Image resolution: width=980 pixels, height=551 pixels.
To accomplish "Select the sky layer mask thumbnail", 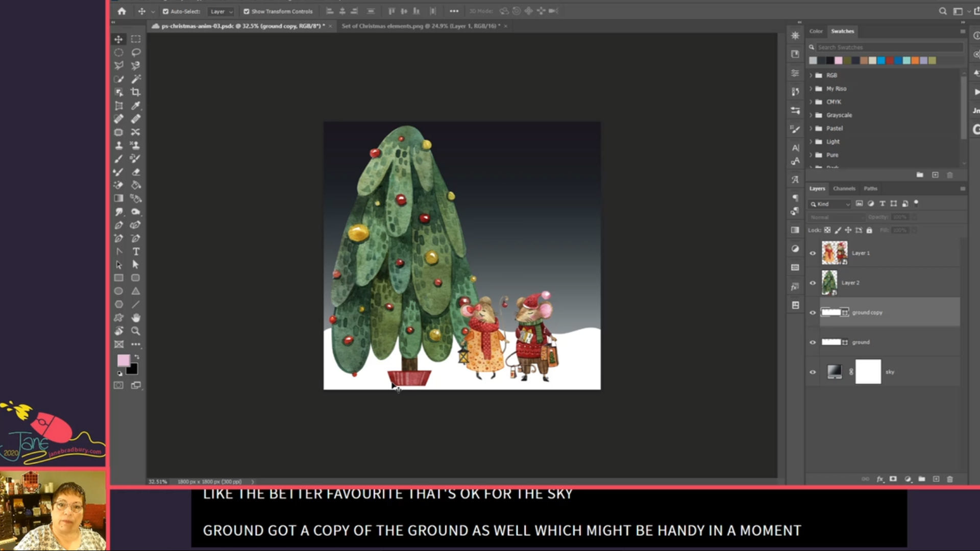I will 868,372.
